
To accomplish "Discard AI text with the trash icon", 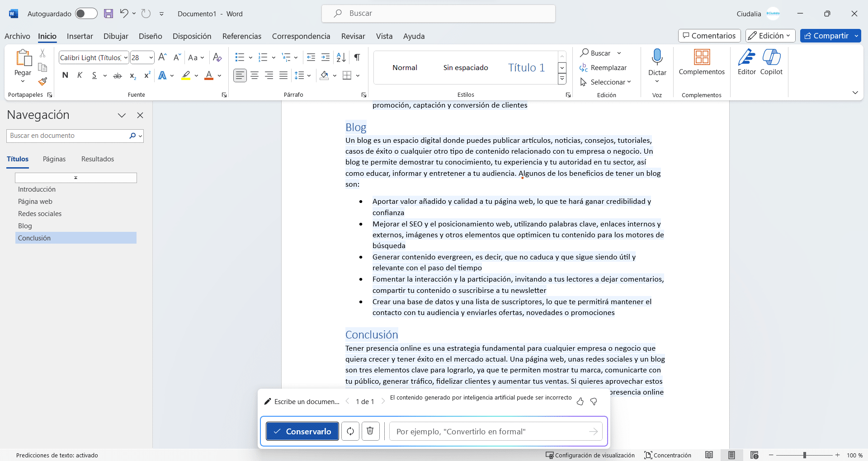I will [x=370, y=431].
